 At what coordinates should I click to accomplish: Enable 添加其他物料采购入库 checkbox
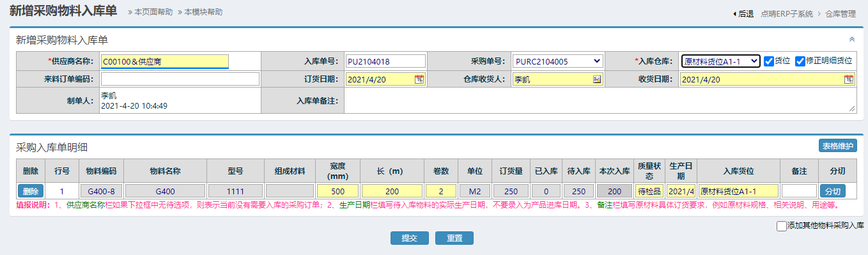tap(781, 226)
